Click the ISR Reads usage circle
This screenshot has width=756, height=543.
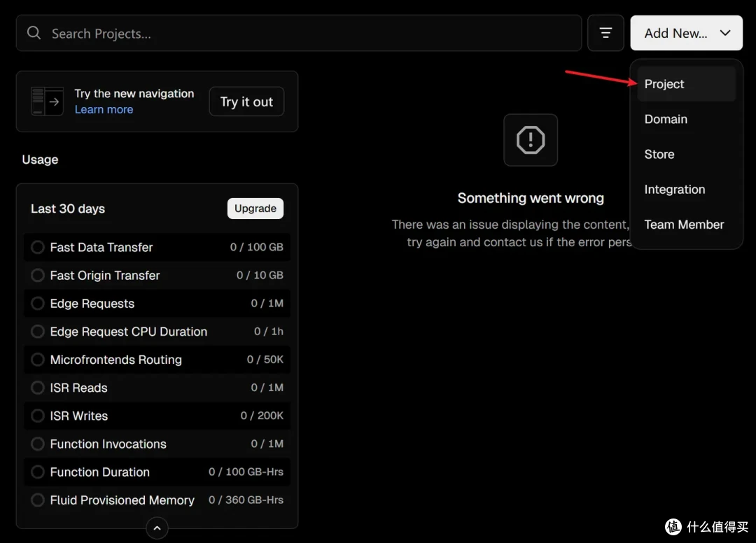point(38,388)
